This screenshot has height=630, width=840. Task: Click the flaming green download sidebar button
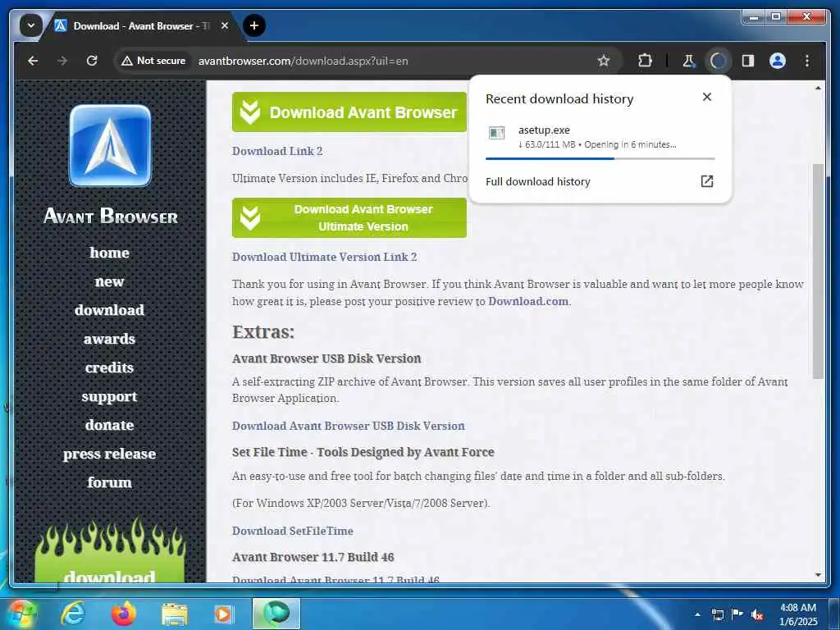(110, 552)
